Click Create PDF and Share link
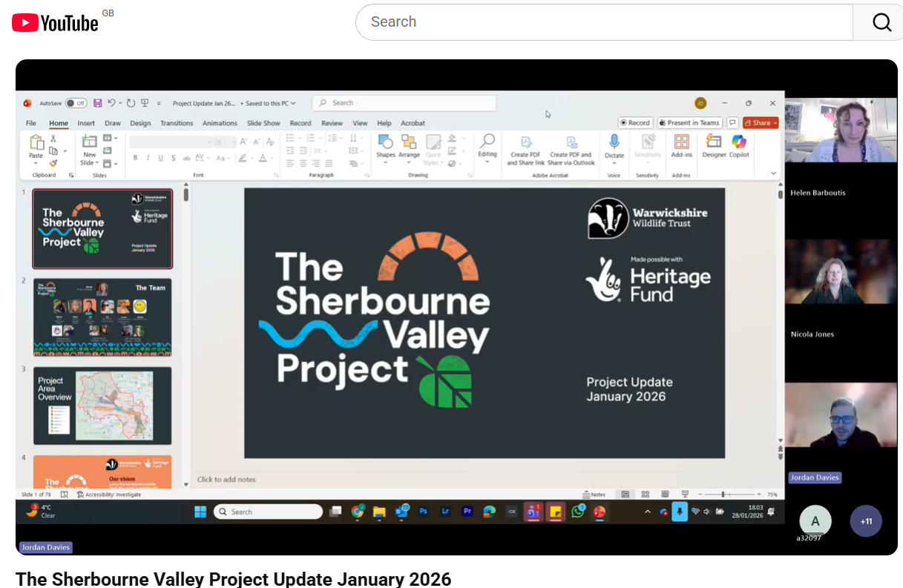The image size is (903, 588). click(525, 151)
